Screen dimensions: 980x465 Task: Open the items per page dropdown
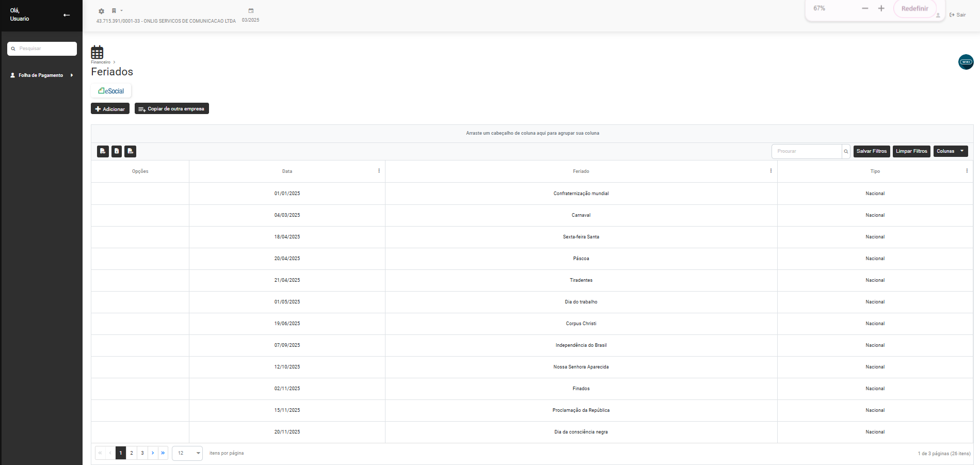click(x=187, y=453)
